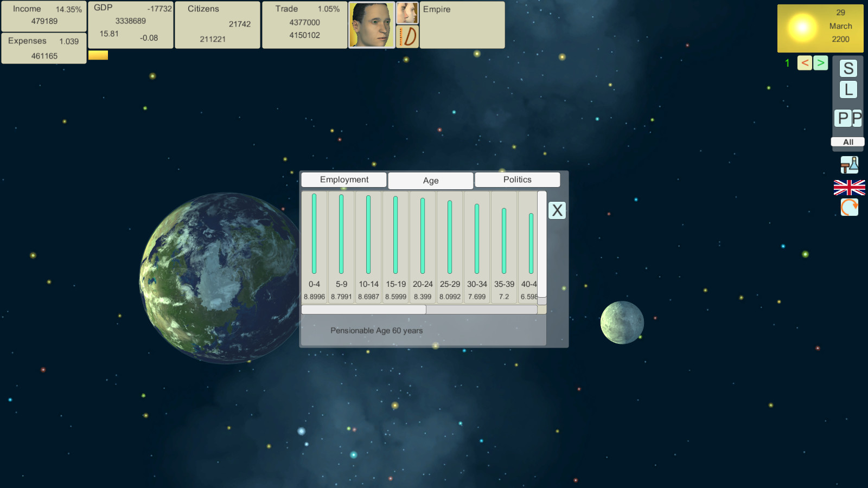This screenshot has height=488, width=868.
Task: Toggle the All filter button
Action: click(847, 142)
